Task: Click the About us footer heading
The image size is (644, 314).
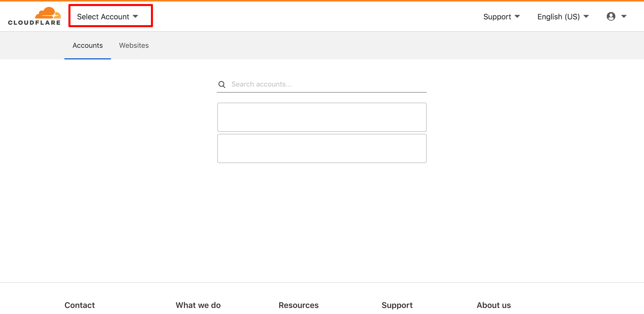Action: click(494, 305)
